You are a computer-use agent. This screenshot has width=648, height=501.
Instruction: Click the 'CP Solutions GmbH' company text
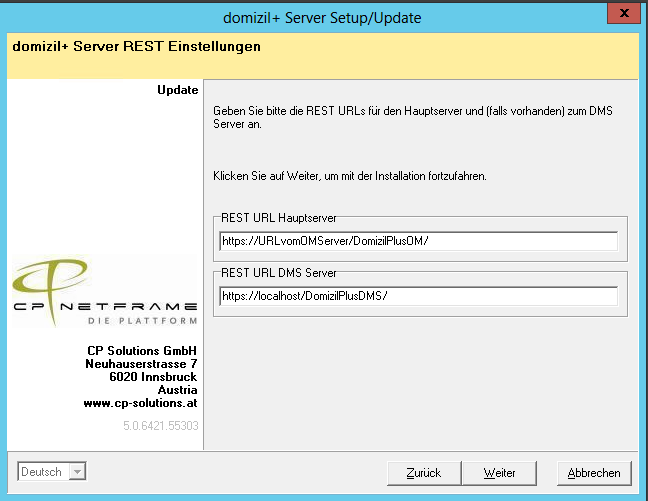coord(142,351)
